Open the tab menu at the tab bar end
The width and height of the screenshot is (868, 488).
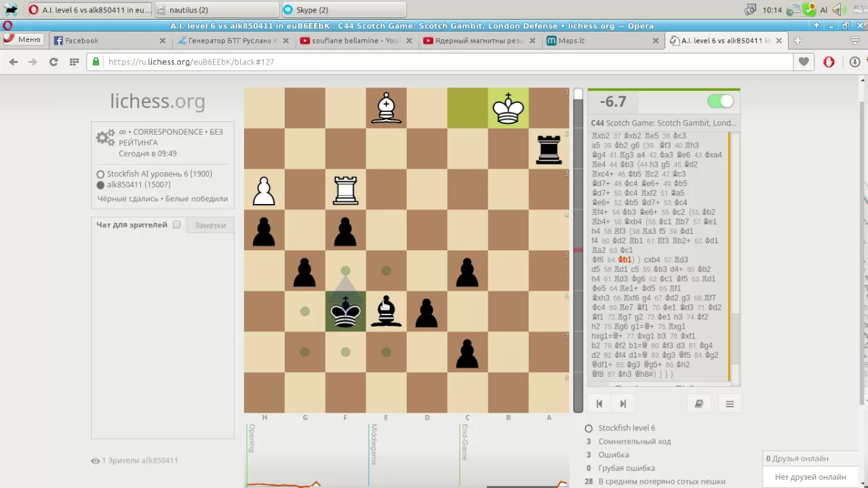pos(855,41)
